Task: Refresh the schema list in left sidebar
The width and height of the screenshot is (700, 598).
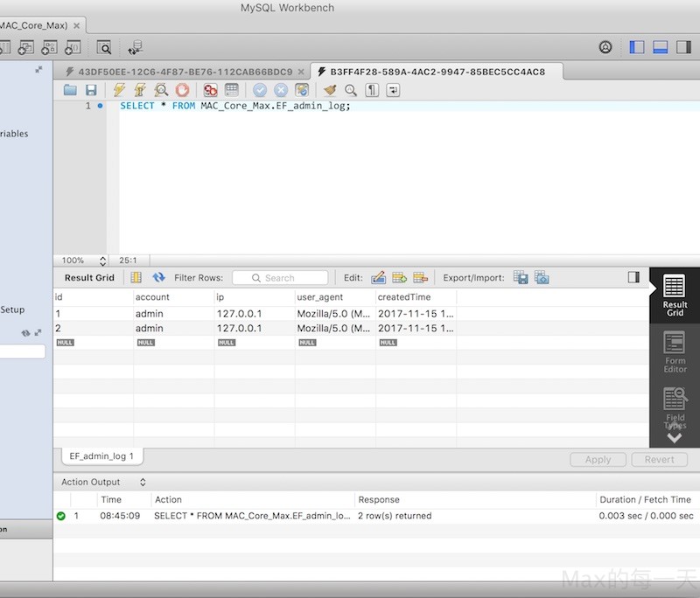Action: pos(26,333)
